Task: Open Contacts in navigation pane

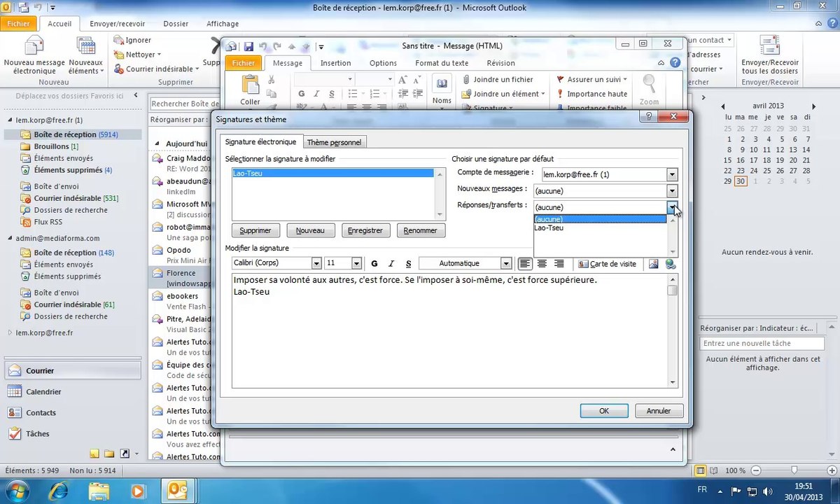Action: point(73,413)
